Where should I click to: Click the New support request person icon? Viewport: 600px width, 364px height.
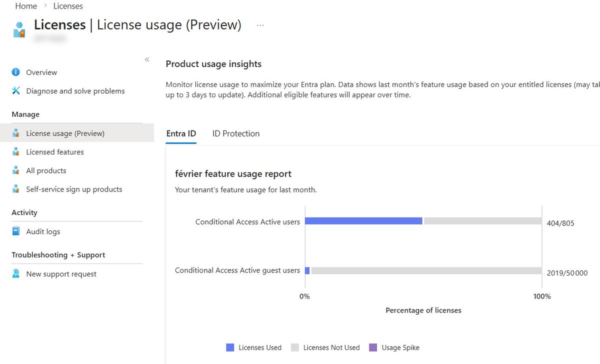coord(16,273)
